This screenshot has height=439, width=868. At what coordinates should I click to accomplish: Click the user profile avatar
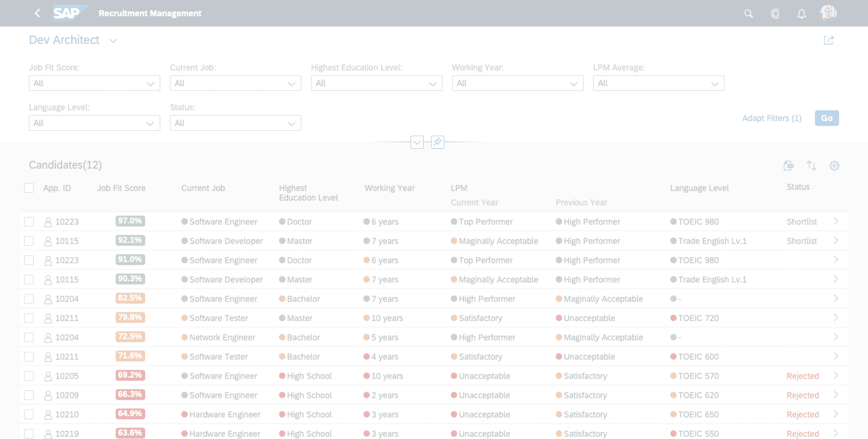[828, 13]
